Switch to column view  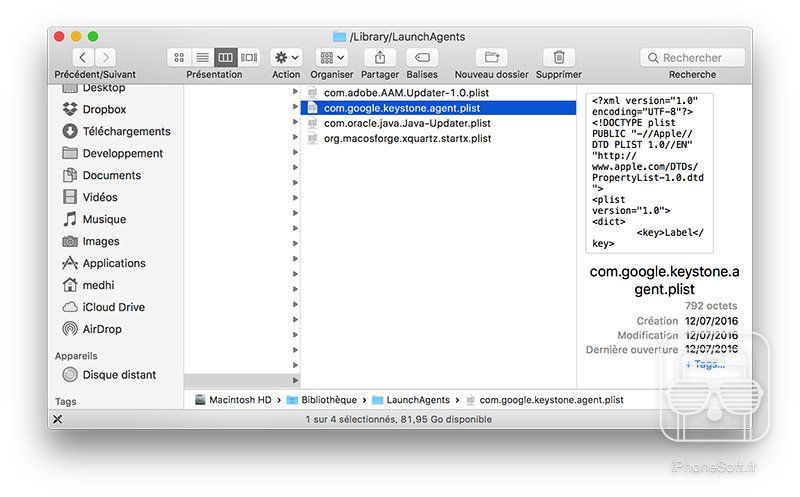[x=226, y=58]
